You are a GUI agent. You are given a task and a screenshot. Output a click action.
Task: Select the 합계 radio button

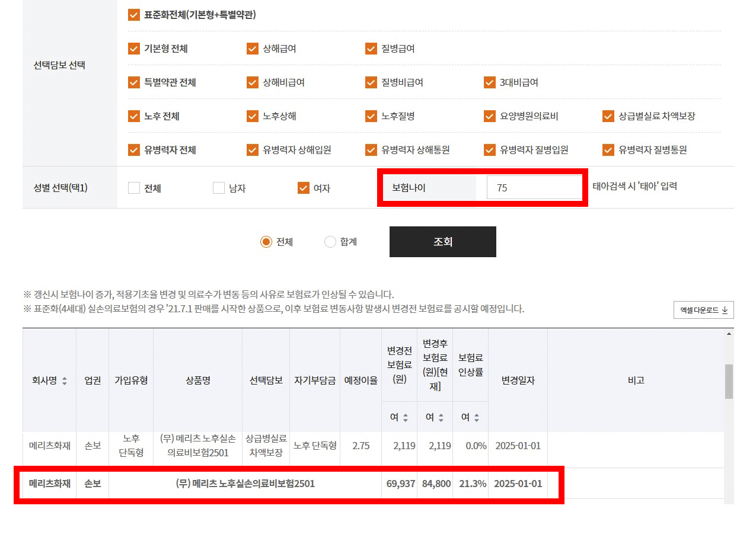click(330, 242)
